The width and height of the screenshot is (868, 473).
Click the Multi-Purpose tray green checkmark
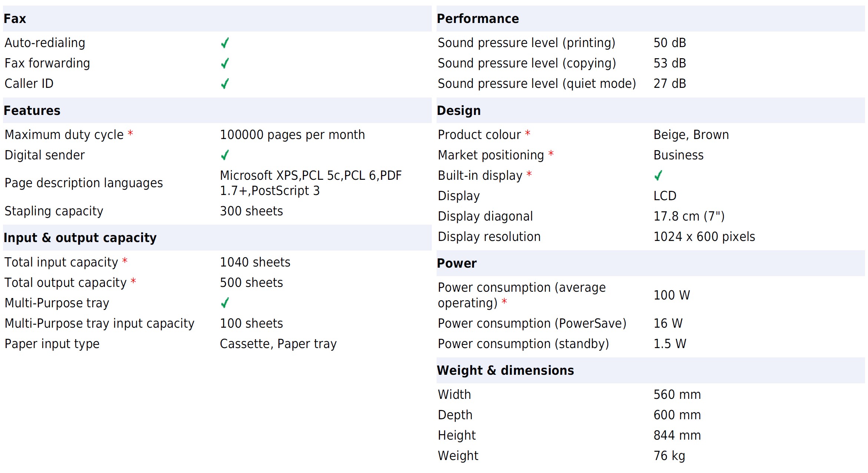click(225, 303)
